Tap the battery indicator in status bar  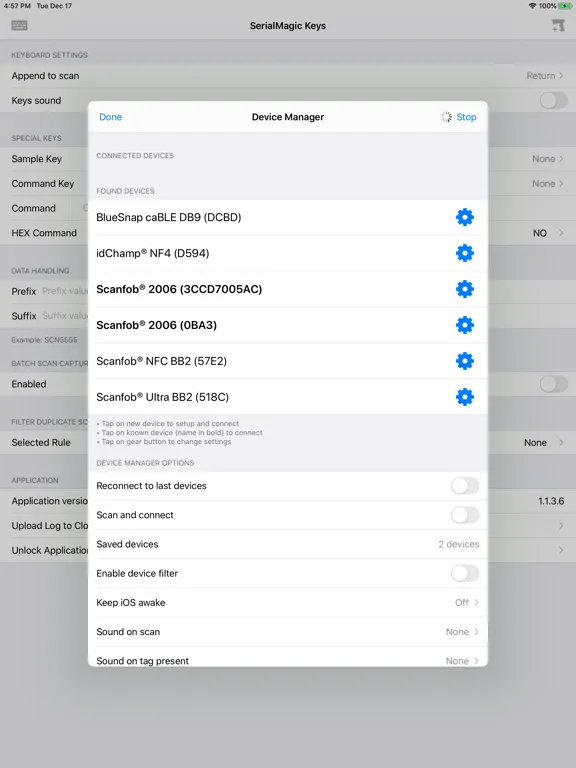point(565,6)
